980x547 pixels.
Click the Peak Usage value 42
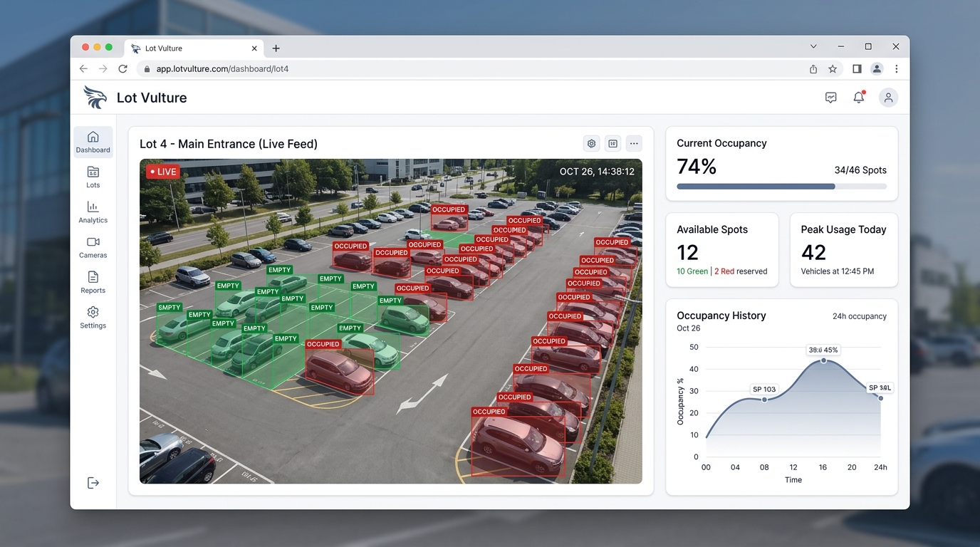pyautogui.click(x=813, y=252)
